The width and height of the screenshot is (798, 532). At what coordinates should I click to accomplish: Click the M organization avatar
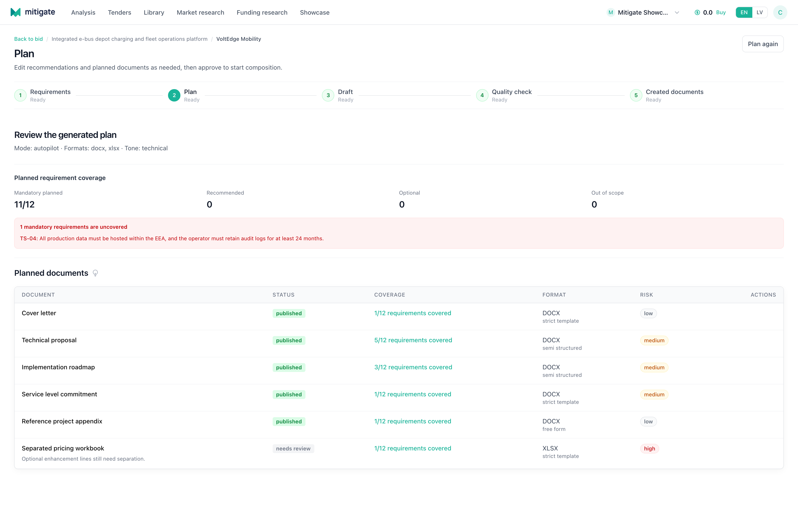pyautogui.click(x=611, y=13)
